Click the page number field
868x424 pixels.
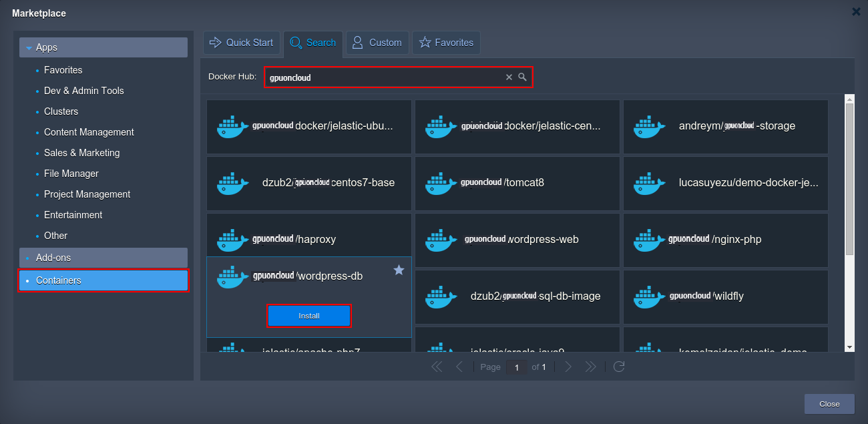pyautogui.click(x=516, y=367)
